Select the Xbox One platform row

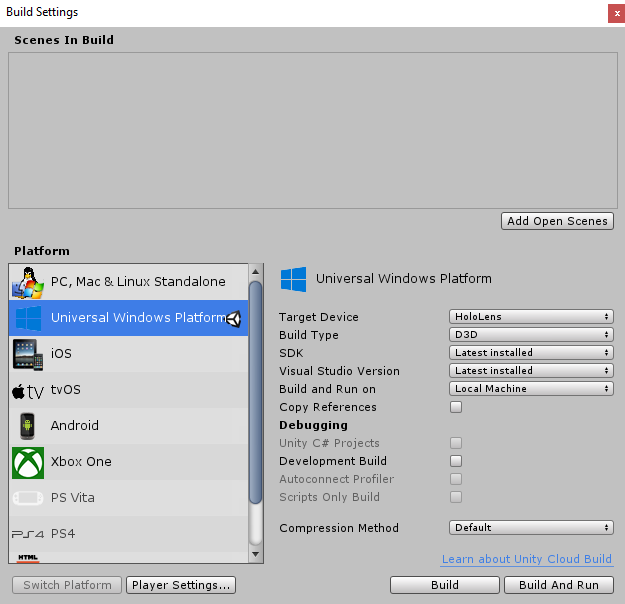pyautogui.click(x=128, y=462)
